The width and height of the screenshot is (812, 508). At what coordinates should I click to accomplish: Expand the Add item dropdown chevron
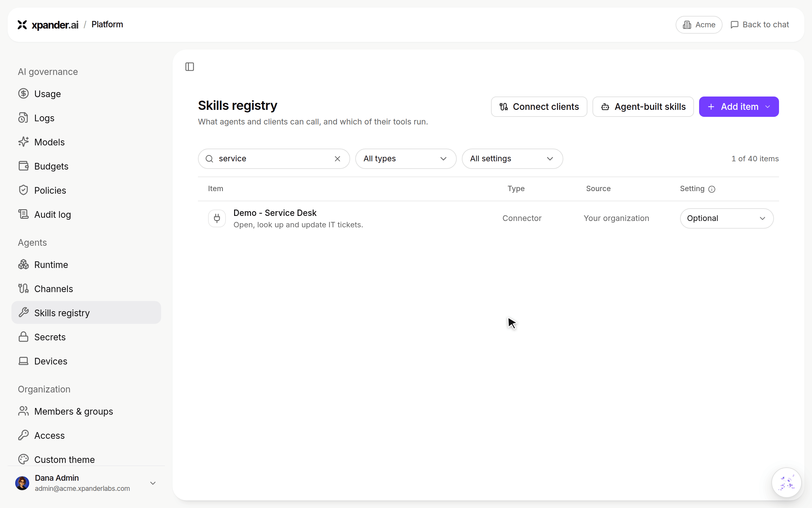(768, 107)
